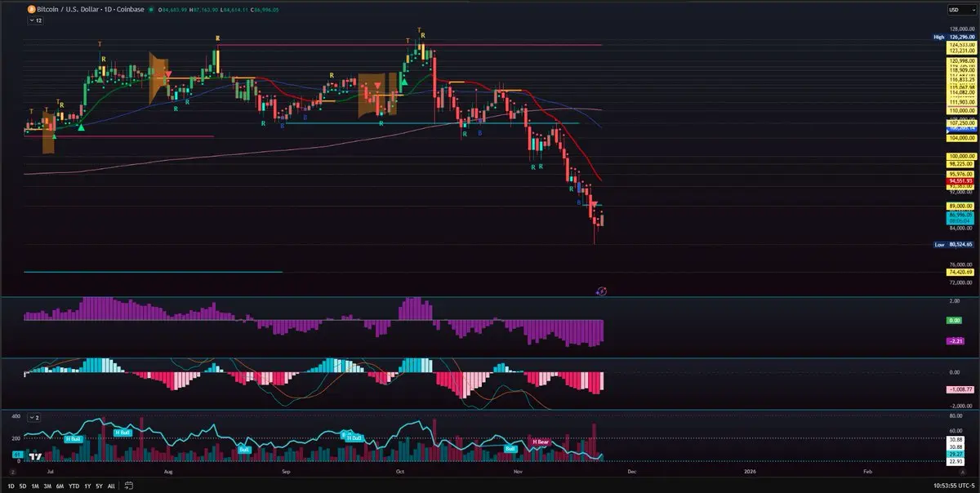Click the open price O84,683.99 value

coord(172,10)
